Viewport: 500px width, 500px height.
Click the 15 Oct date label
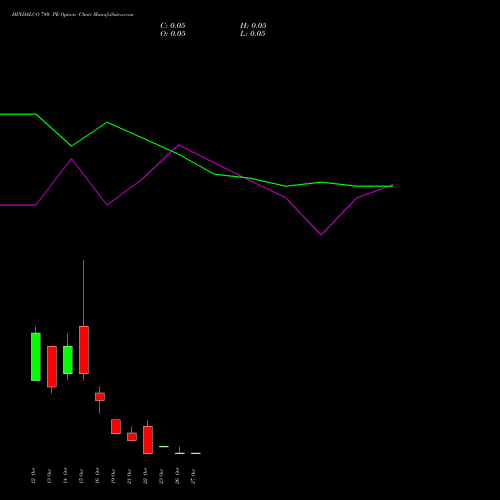pyautogui.click(x=81, y=476)
